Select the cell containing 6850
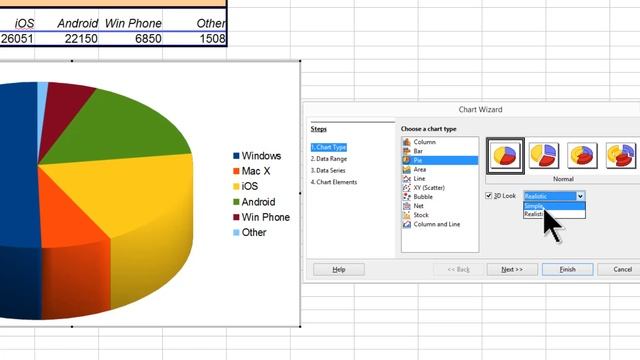The width and height of the screenshot is (640, 360). tap(131, 39)
